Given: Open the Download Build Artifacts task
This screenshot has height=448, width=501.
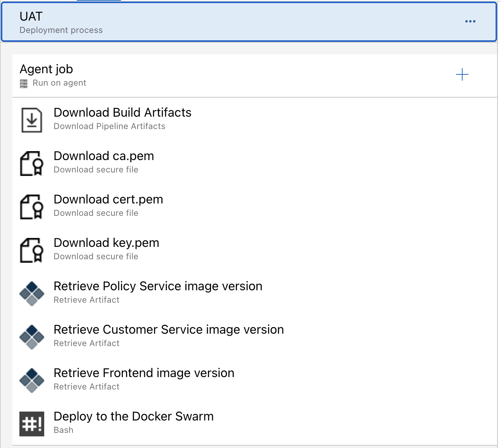Looking at the screenshot, I should pyautogui.click(x=123, y=113).
